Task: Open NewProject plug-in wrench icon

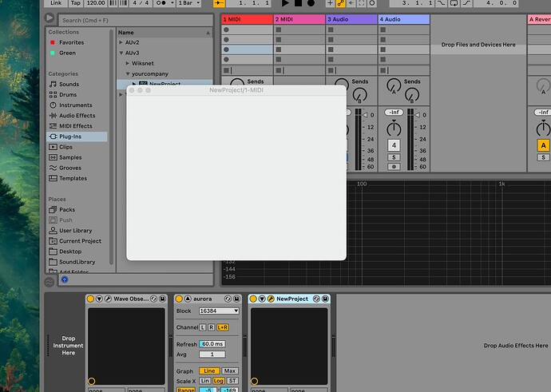Action: click(271, 299)
